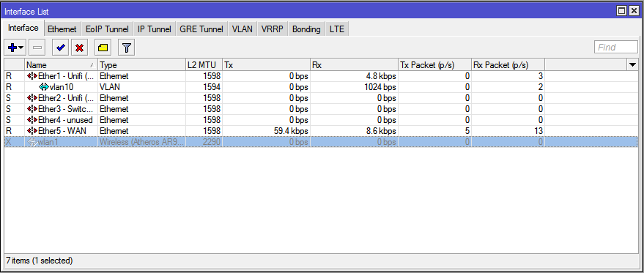Image resolution: width=644 pixels, height=273 pixels.
Task: Select the Ether2 - Unifi ethernet icon
Action: pos(32,98)
